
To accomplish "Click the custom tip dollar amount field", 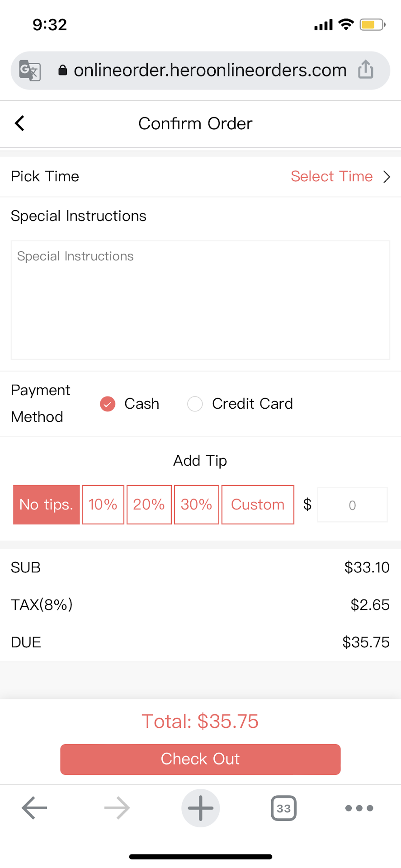I will 352,505.
